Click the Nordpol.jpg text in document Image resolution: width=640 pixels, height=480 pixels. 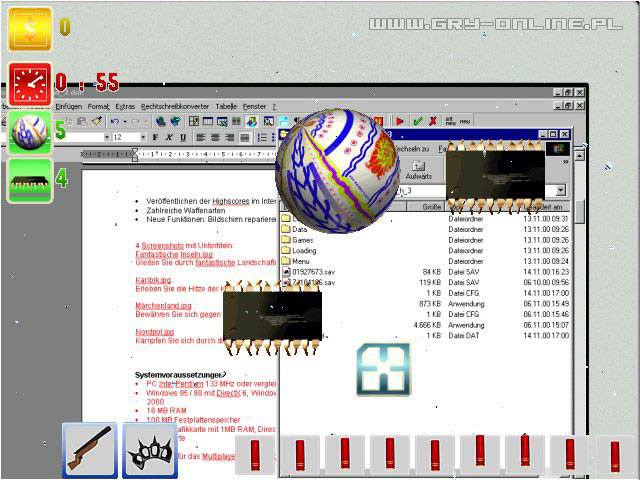[155, 332]
